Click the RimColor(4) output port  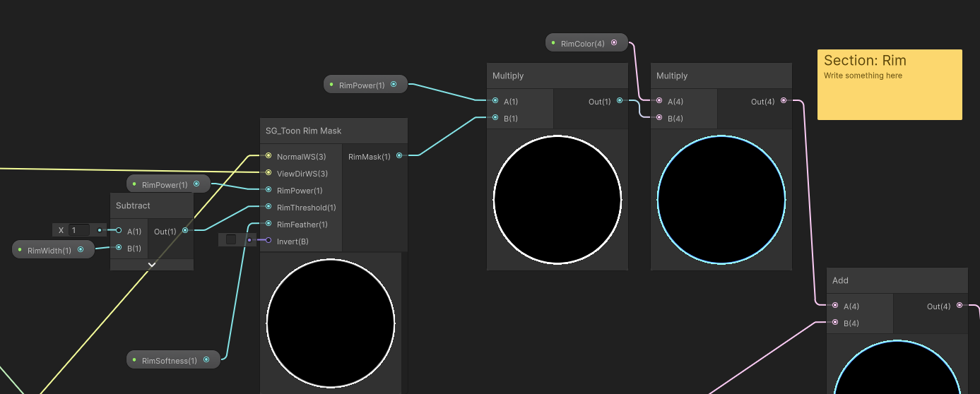tap(614, 43)
